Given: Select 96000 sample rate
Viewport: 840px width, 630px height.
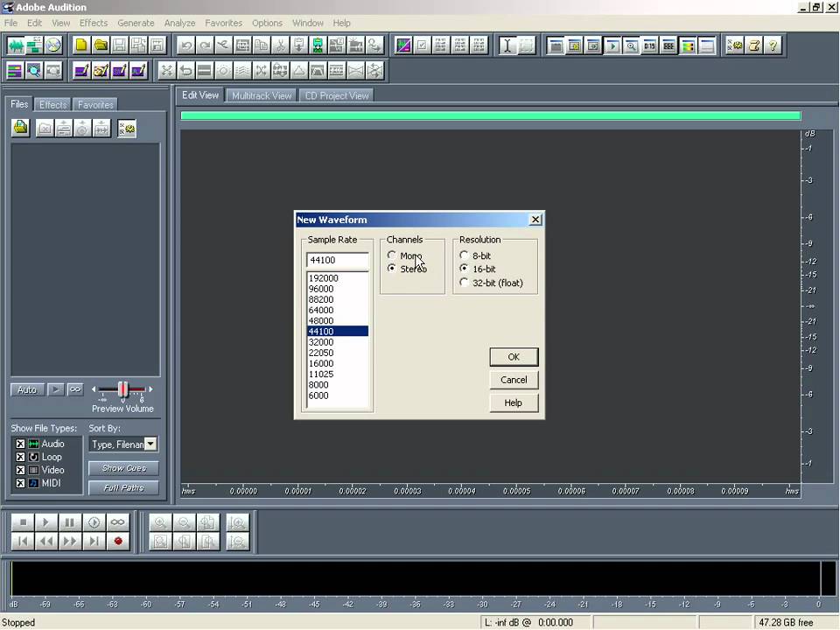Looking at the screenshot, I should coord(338,289).
